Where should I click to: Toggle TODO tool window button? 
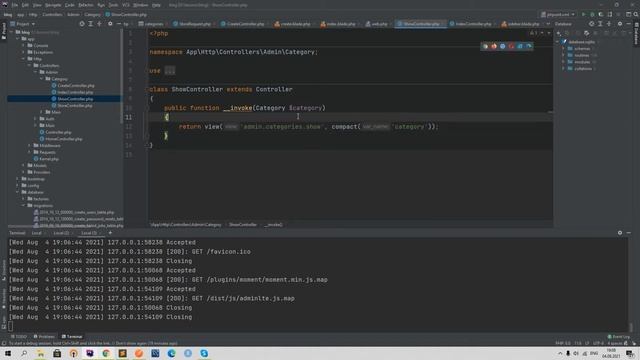pos(19,337)
